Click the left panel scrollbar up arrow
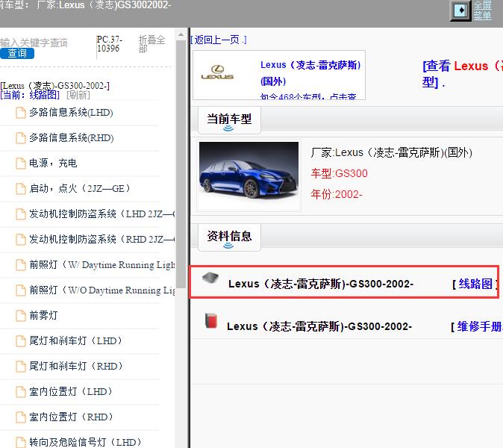This screenshot has width=503, height=448. coord(181,34)
